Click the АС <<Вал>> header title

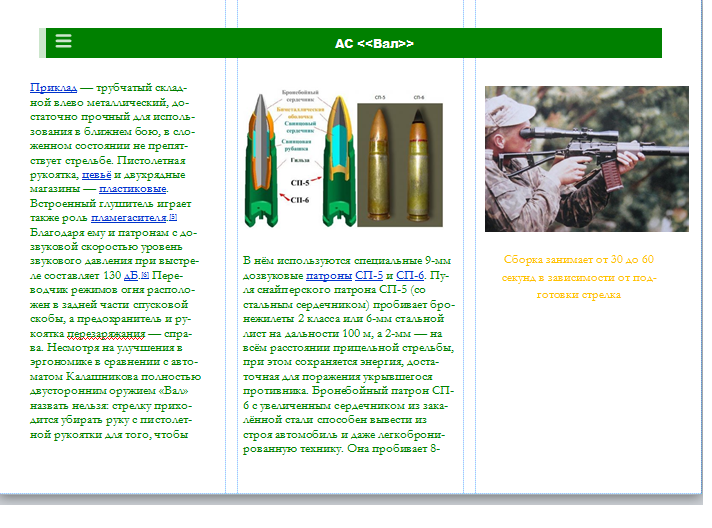click(x=374, y=44)
